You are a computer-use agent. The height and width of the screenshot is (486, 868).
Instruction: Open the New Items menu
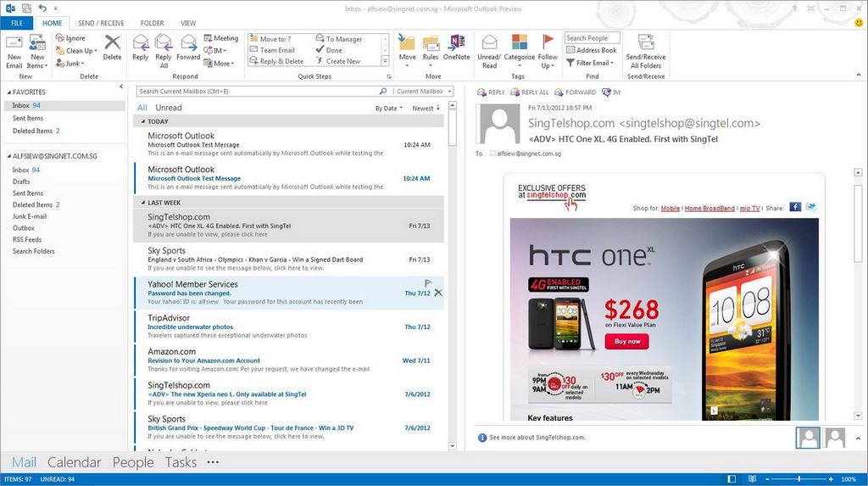tap(37, 52)
